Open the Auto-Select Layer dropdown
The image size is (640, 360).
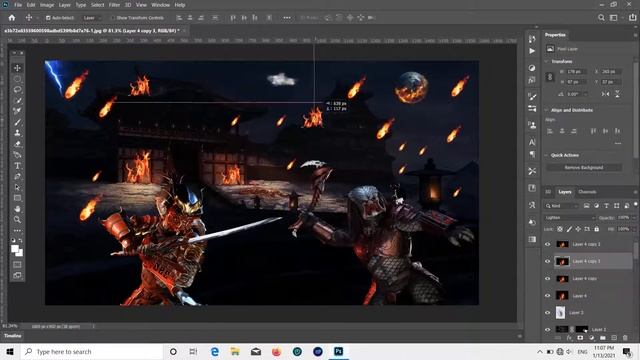pos(92,18)
